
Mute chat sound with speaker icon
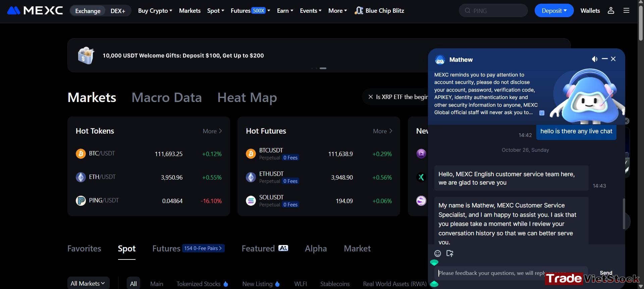pos(594,59)
